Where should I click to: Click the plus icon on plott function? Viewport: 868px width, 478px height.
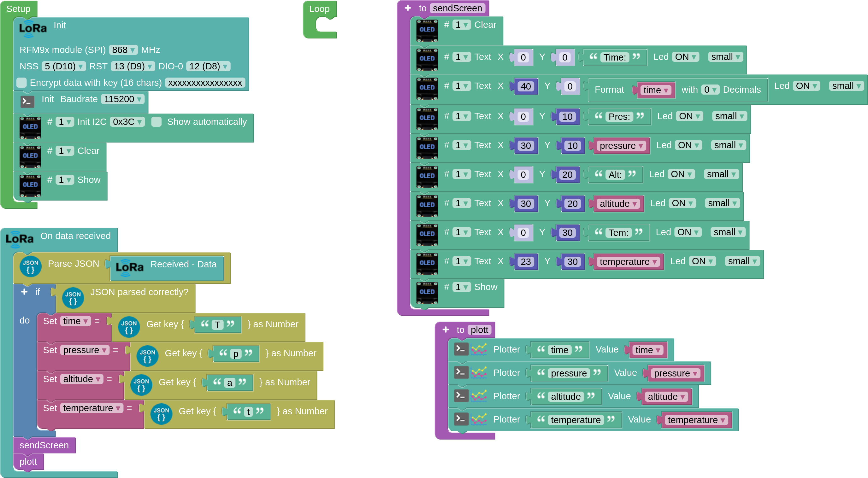tap(446, 329)
